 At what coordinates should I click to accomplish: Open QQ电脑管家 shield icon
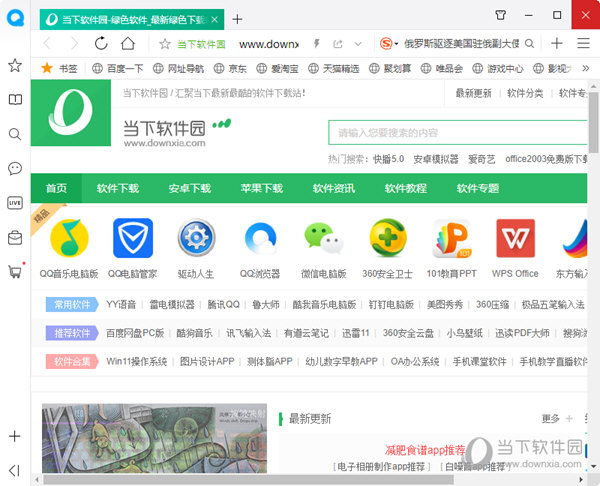[133, 238]
